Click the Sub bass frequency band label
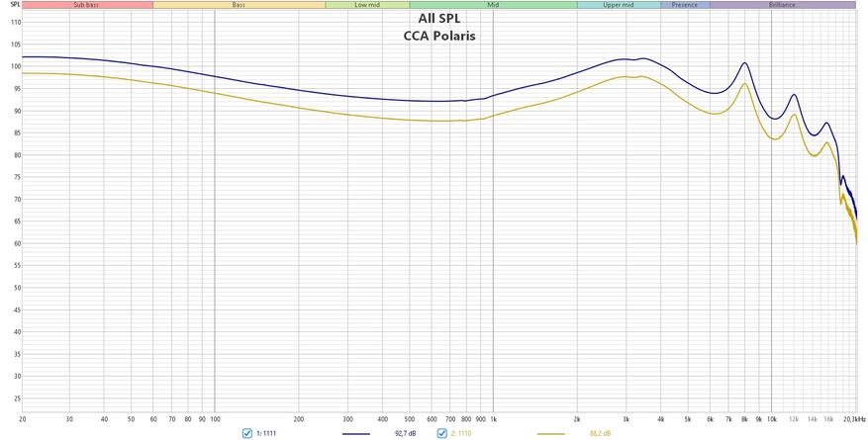The height and width of the screenshot is (440, 868). [x=86, y=4]
